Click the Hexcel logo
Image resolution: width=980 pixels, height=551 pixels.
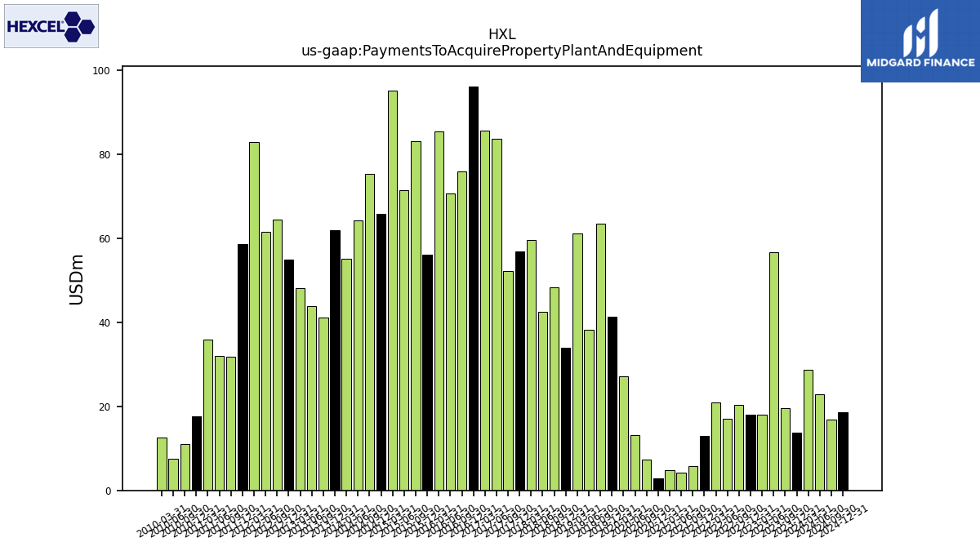[x=51, y=26]
